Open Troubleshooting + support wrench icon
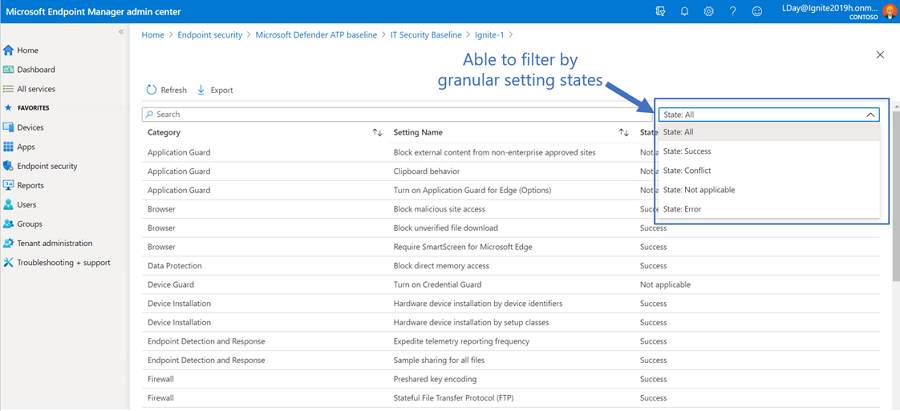900x411 pixels. [x=9, y=262]
